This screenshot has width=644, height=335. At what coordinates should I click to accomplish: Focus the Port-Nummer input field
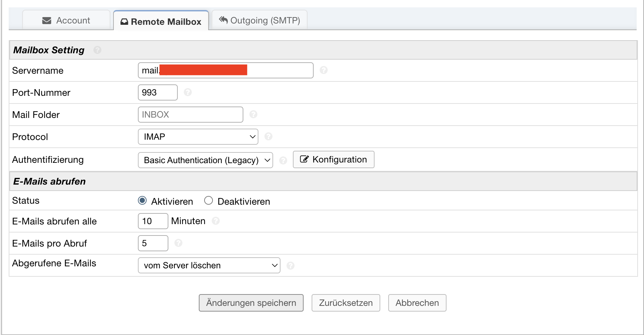[x=157, y=92]
